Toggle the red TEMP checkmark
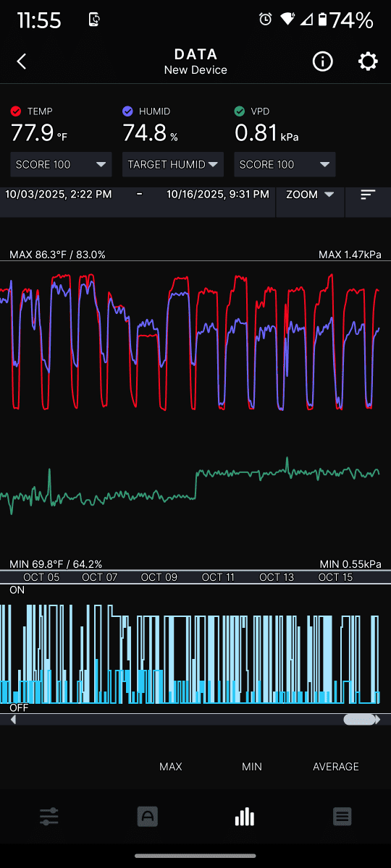Viewport: 391px width, 868px height. click(x=16, y=111)
